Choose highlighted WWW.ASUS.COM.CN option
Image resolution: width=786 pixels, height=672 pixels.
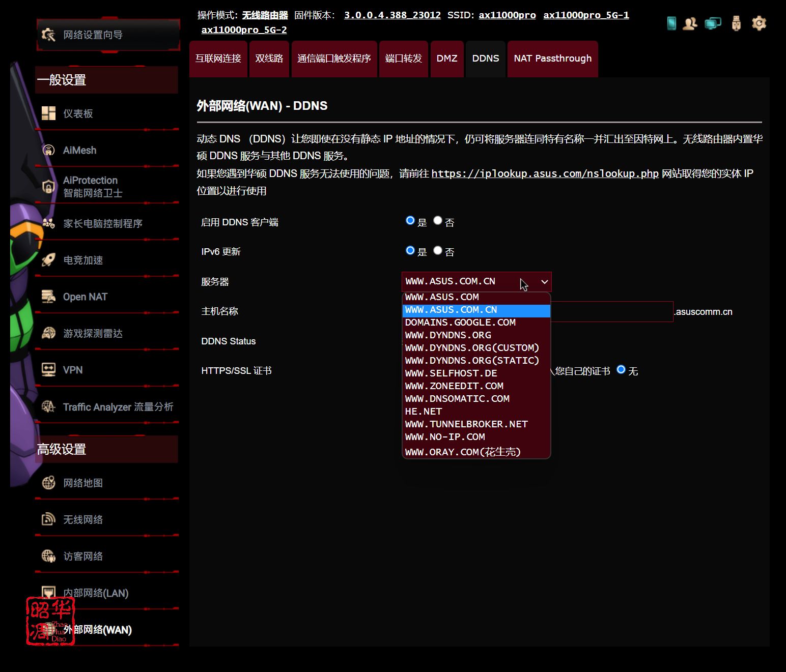(476, 310)
